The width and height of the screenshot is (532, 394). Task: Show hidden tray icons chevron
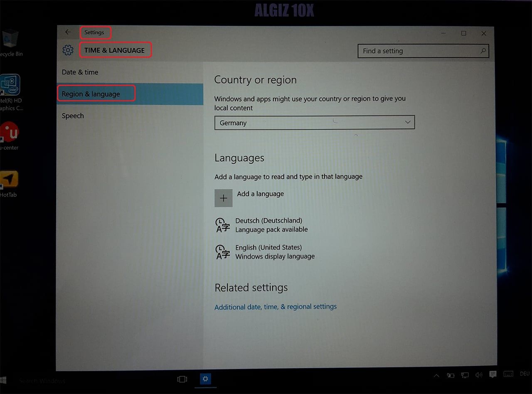(x=436, y=376)
